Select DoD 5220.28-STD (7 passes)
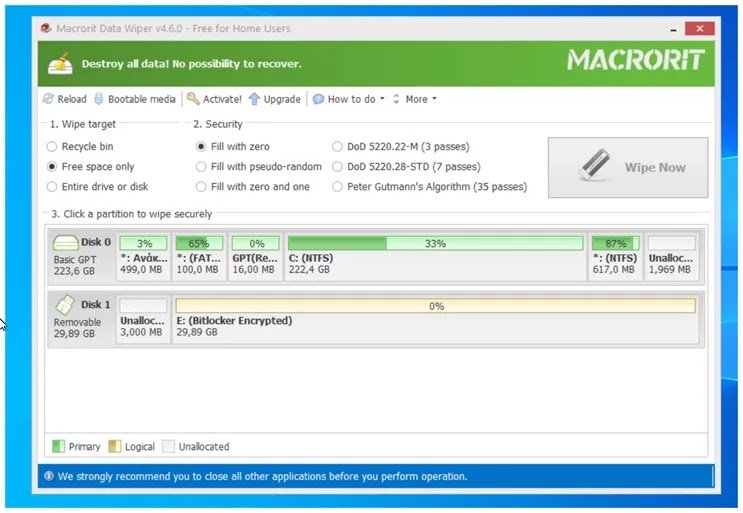 [x=337, y=167]
